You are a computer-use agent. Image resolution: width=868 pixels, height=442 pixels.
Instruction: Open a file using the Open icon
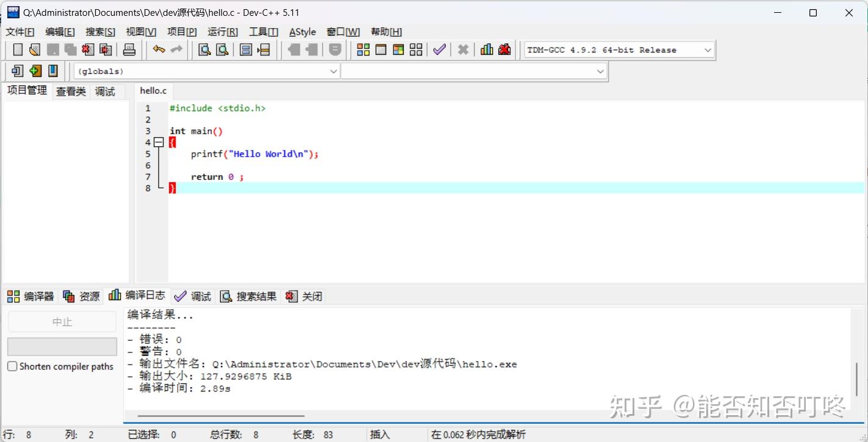pos(34,49)
